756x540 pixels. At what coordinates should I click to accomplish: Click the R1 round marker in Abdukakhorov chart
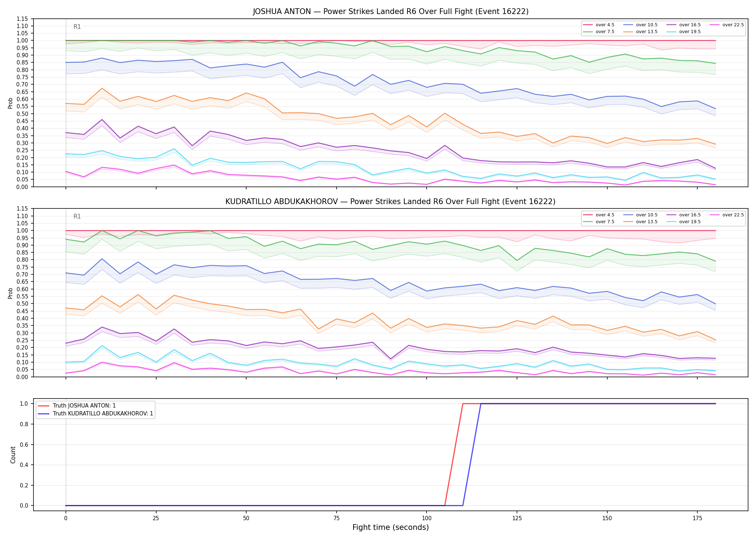77,216
